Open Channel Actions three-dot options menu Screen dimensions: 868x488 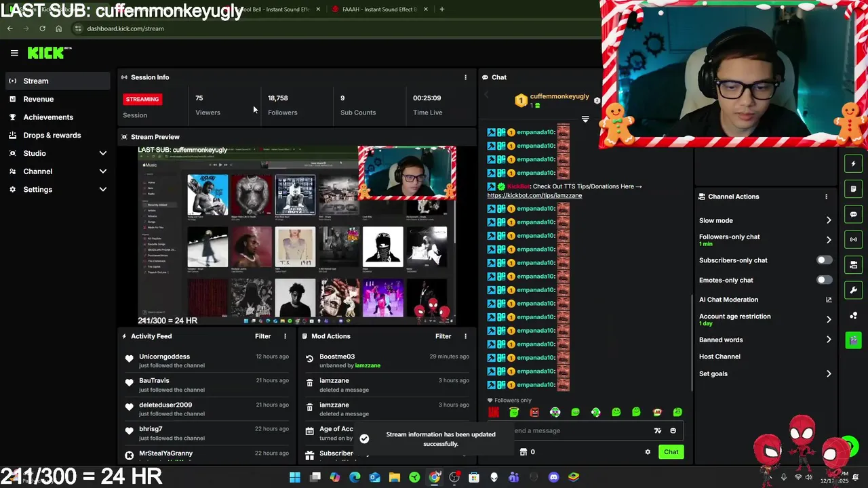826,197
